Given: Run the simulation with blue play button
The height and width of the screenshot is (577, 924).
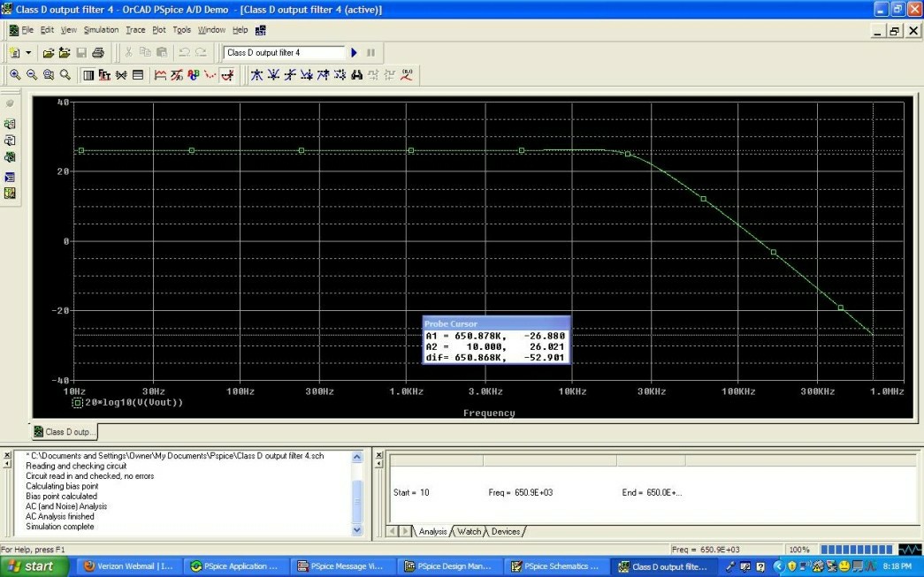Looking at the screenshot, I should pos(355,52).
